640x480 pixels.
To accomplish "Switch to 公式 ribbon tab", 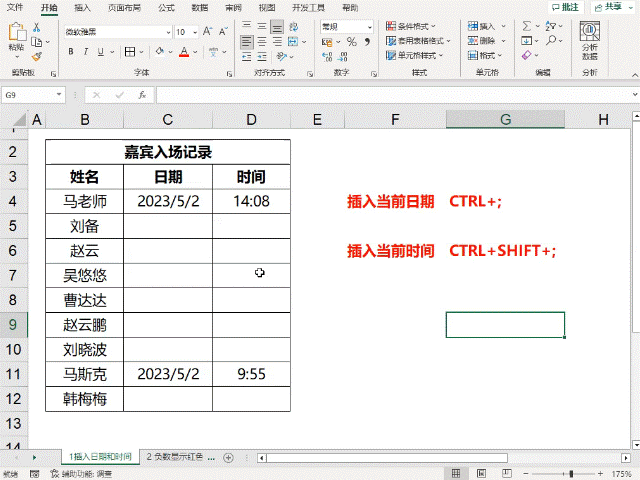I will pyautogui.click(x=167, y=7).
